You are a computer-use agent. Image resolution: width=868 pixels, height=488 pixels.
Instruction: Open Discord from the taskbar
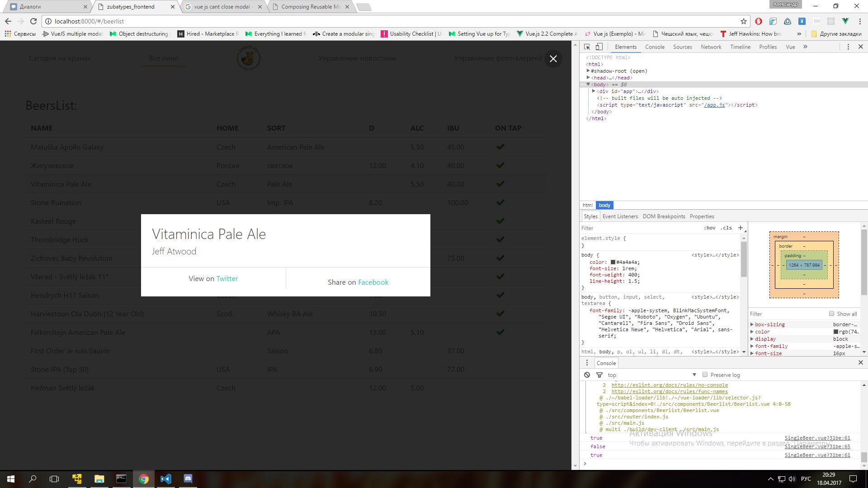(x=188, y=479)
